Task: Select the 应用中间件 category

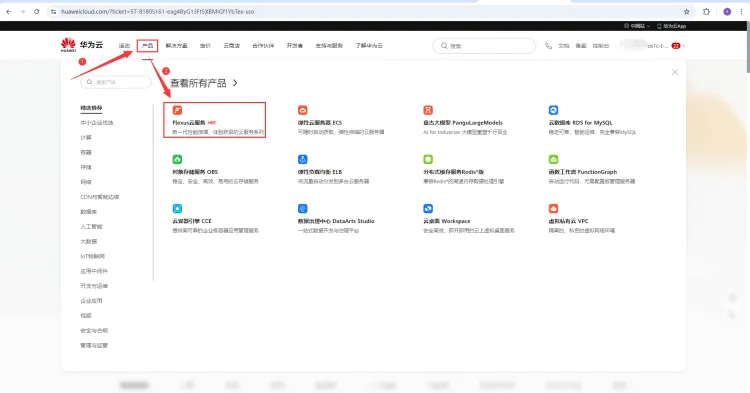Action: point(94,271)
